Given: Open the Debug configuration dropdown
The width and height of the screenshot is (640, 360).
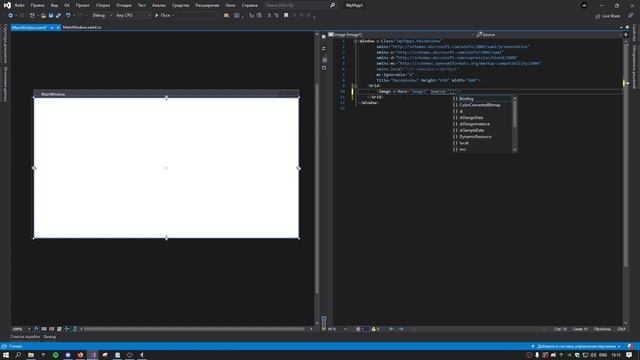Looking at the screenshot, I should tap(102, 16).
